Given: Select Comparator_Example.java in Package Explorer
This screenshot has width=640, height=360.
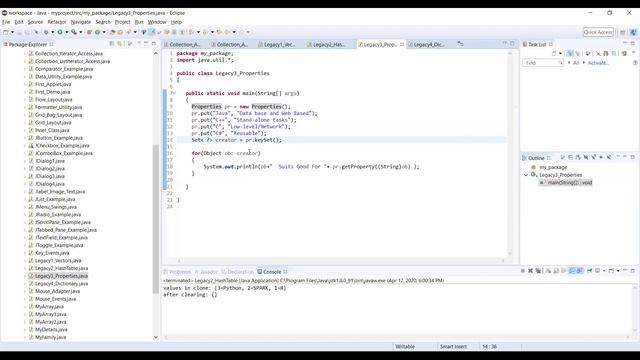Looking at the screenshot, I should [64, 69].
